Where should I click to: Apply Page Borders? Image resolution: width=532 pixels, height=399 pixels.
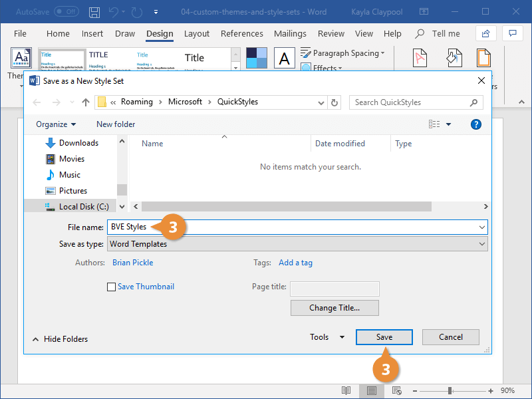click(483, 58)
